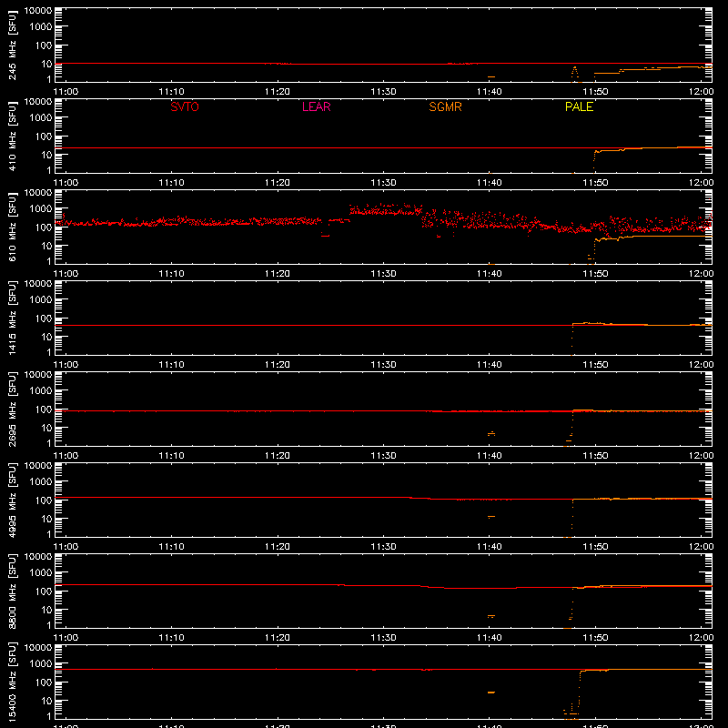
Task: Click the 10000 tick of 245 MHz panel
Action: [38, 11]
